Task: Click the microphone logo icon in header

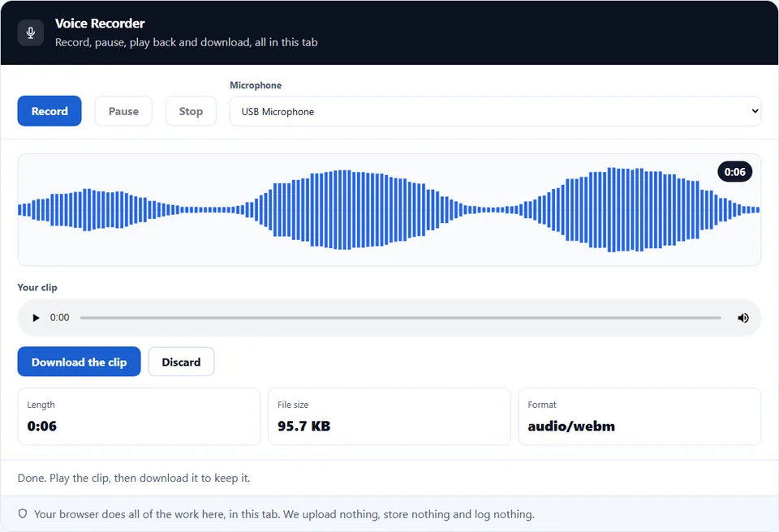Action: [x=31, y=32]
